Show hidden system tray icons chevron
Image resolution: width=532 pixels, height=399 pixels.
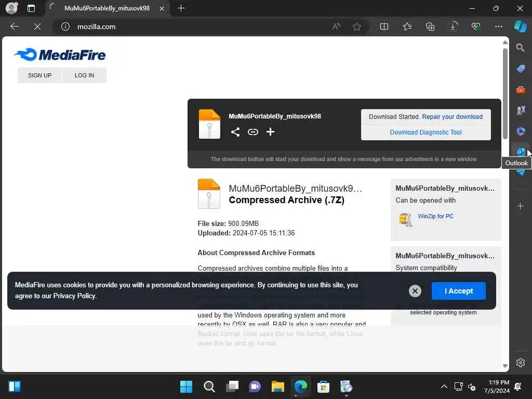[x=444, y=387]
